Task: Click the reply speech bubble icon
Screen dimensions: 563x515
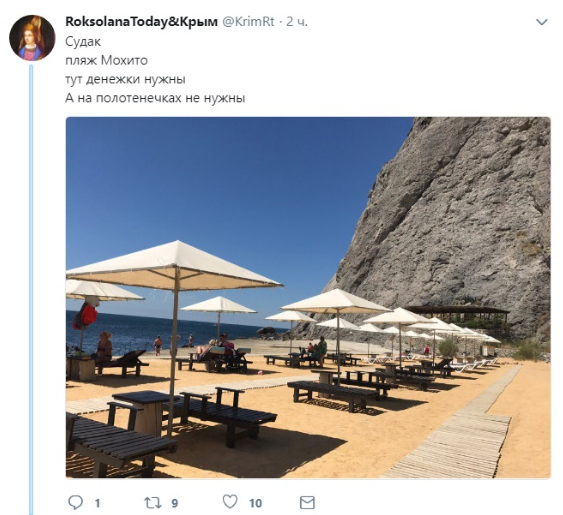Action: [75, 502]
